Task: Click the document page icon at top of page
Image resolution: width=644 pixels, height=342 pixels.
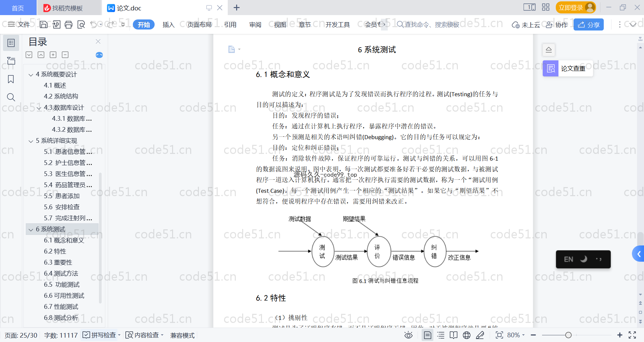Action: [x=231, y=49]
